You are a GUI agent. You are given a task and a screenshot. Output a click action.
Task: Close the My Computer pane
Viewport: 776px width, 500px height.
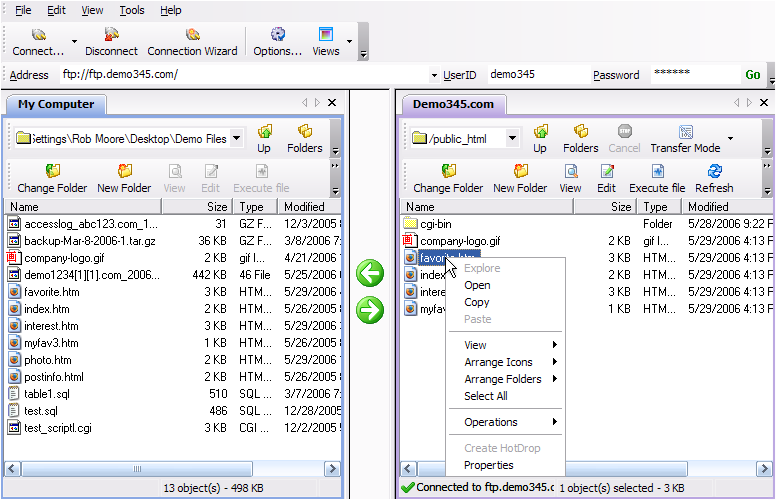332,102
